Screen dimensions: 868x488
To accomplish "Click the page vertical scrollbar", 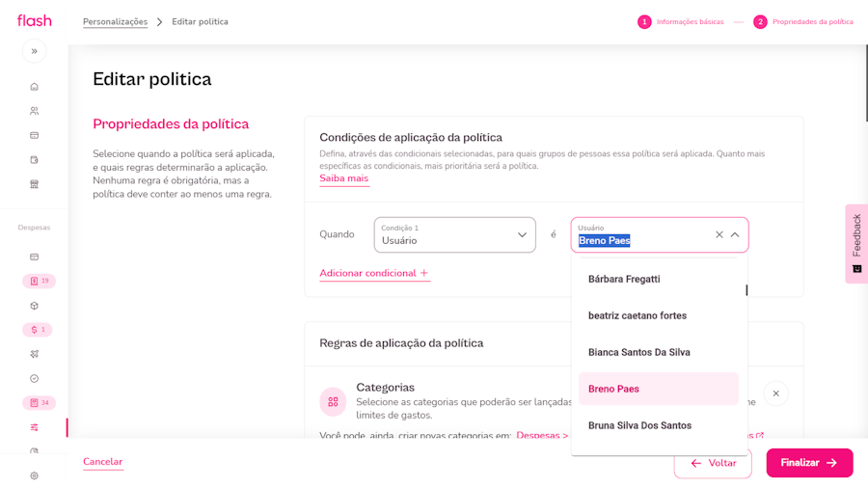I will click(866, 83).
